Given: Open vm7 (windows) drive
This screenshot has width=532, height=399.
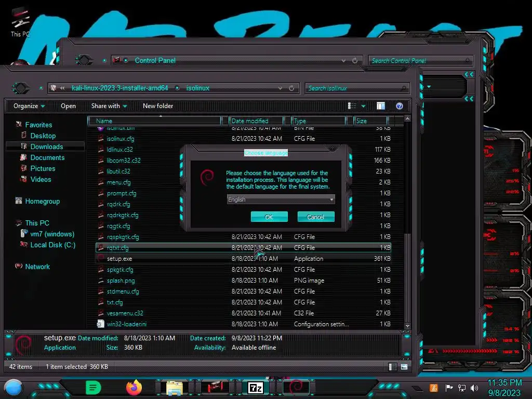Looking at the screenshot, I should (52, 234).
